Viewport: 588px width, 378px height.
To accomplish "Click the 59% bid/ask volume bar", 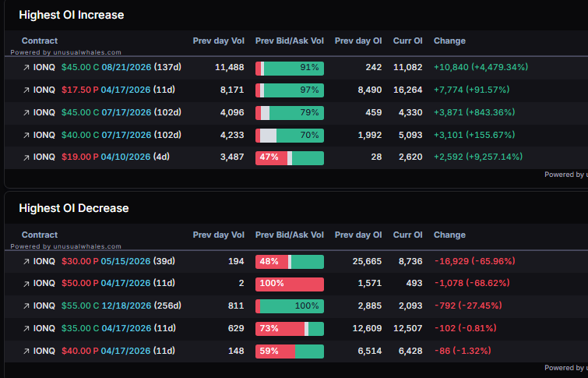I will 290,352.
